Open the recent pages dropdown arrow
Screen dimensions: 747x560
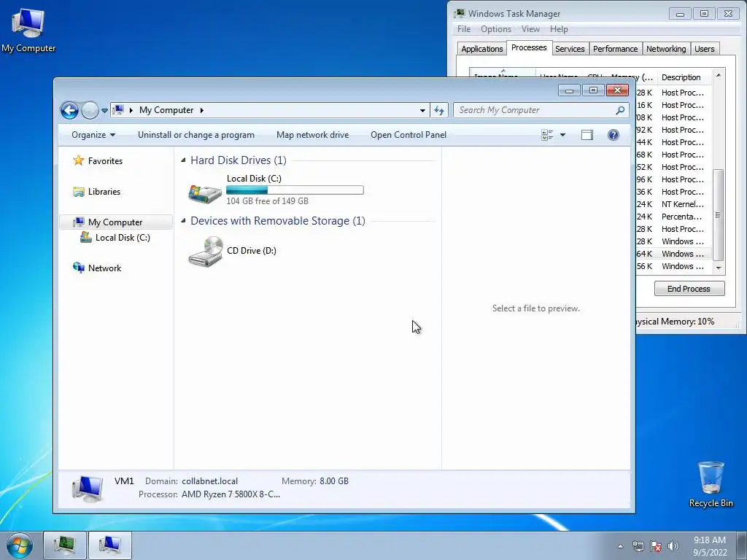pyautogui.click(x=104, y=111)
